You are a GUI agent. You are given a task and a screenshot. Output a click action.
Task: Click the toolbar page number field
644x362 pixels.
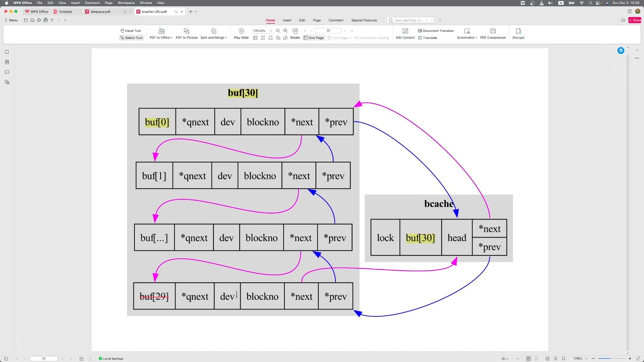328,31
